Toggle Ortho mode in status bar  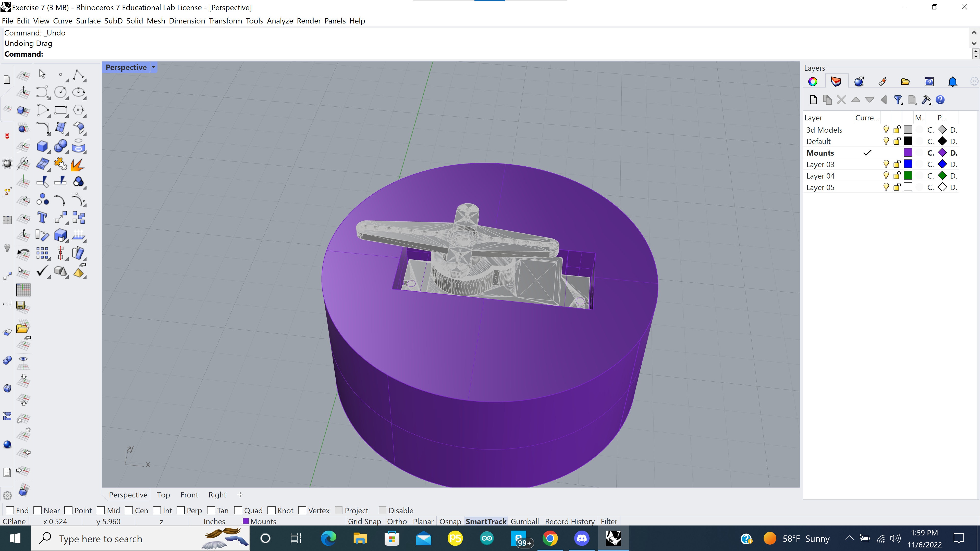397,521
